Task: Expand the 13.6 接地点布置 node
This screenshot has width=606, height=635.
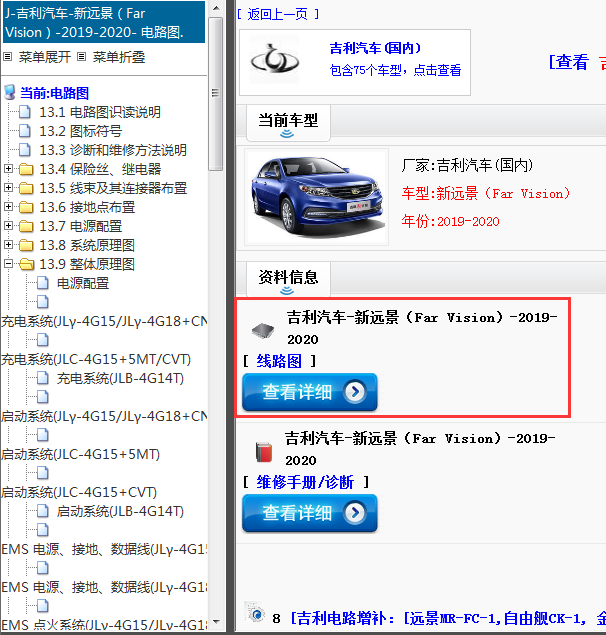Action: pos(8,207)
